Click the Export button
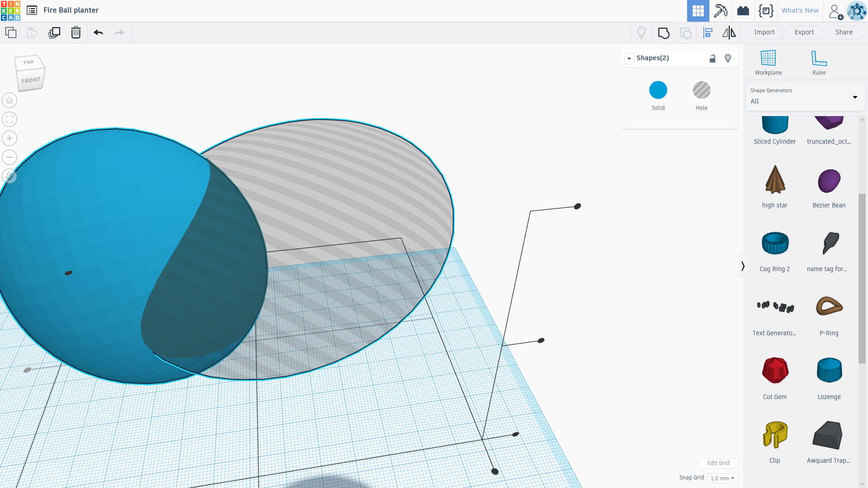868x488 pixels. (x=804, y=33)
